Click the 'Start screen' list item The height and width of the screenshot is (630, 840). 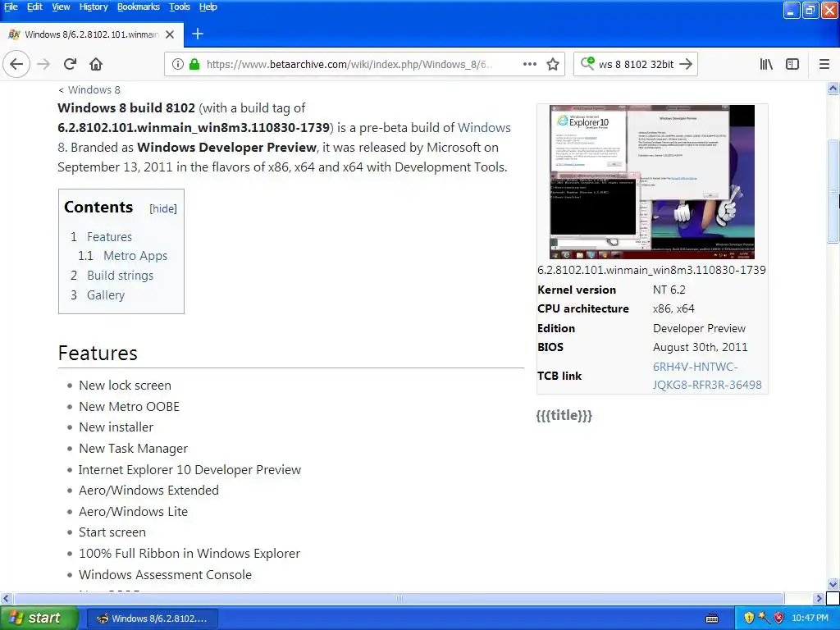point(112,532)
